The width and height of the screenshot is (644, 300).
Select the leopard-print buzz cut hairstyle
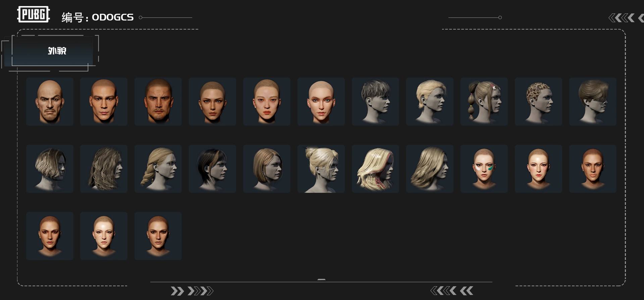[x=538, y=101]
